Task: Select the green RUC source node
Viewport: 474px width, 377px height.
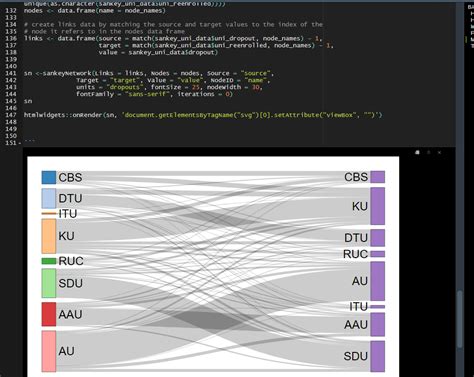Action: [49, 261]
